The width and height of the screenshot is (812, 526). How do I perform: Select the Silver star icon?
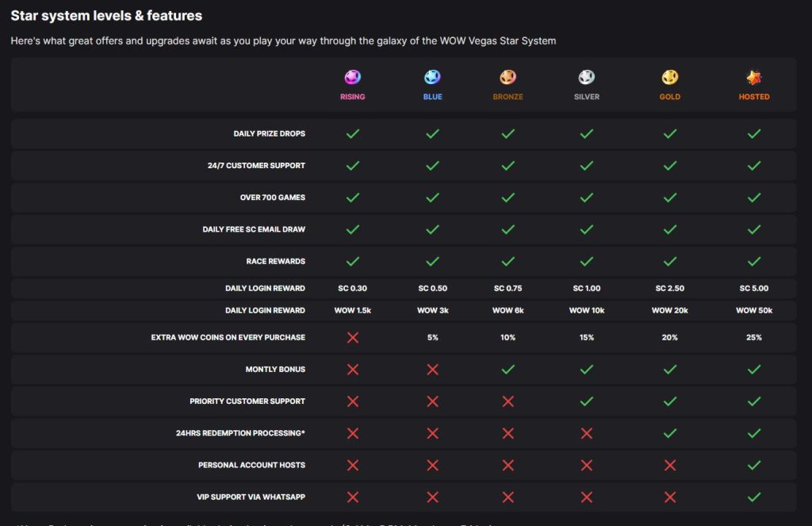click(586, 77)
